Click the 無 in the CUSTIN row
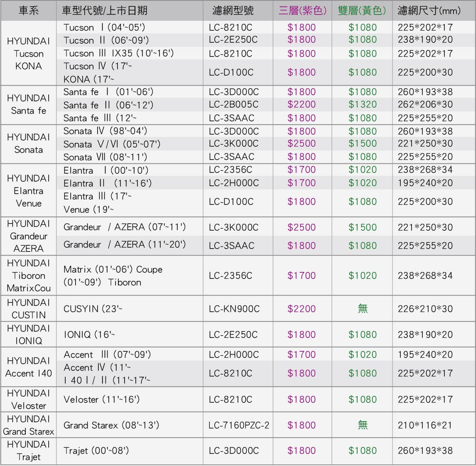The image size is (476, 466). (363, 308)
